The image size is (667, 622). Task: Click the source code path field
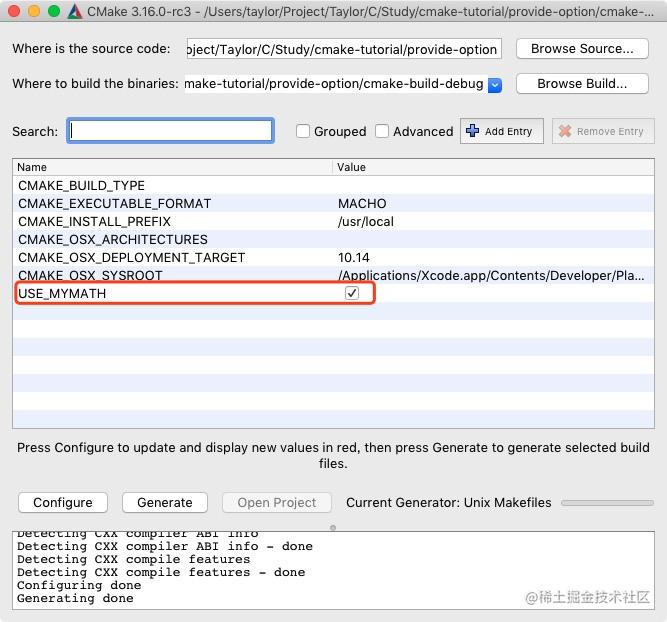coord(344,49)
